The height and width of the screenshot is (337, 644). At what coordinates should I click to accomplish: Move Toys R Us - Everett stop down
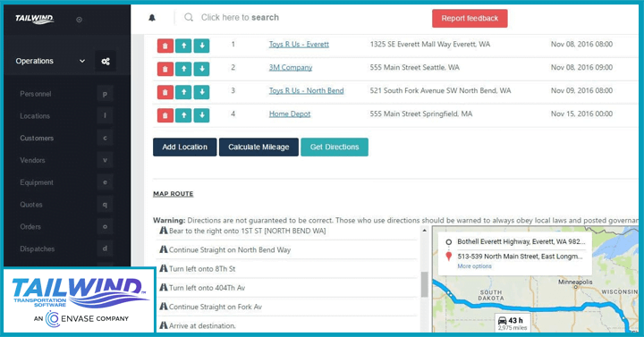201,46
